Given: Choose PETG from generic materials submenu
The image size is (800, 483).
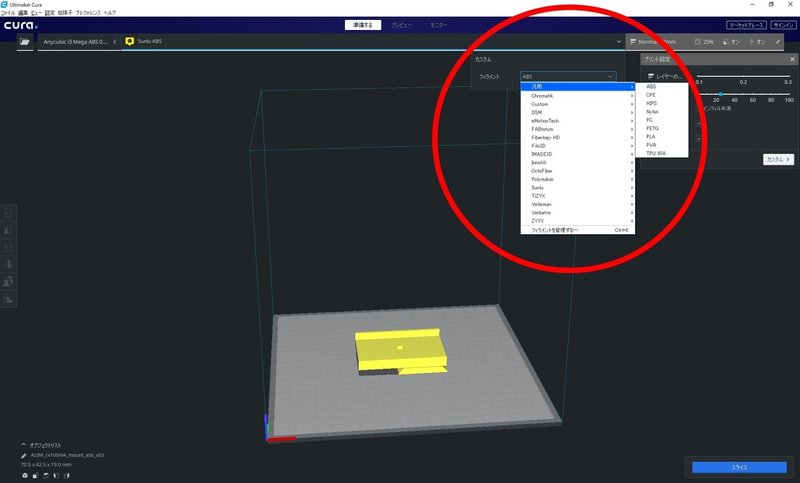Looking at the screenshot, I should (662, 128).
